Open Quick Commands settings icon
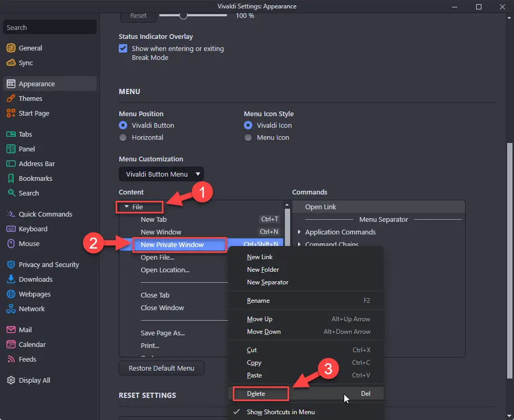The width and height of the screenshot is (514, 420). tap(11, 214)
